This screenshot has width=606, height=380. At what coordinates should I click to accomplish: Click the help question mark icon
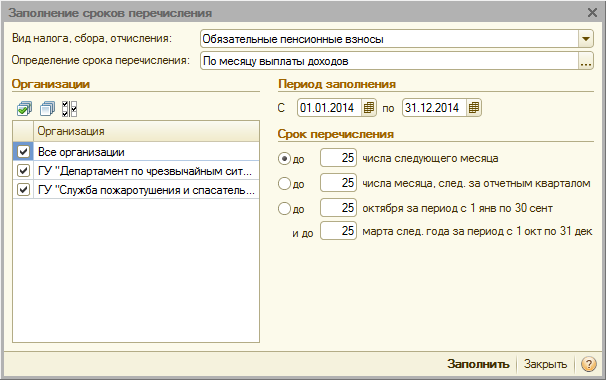(588, 364)
